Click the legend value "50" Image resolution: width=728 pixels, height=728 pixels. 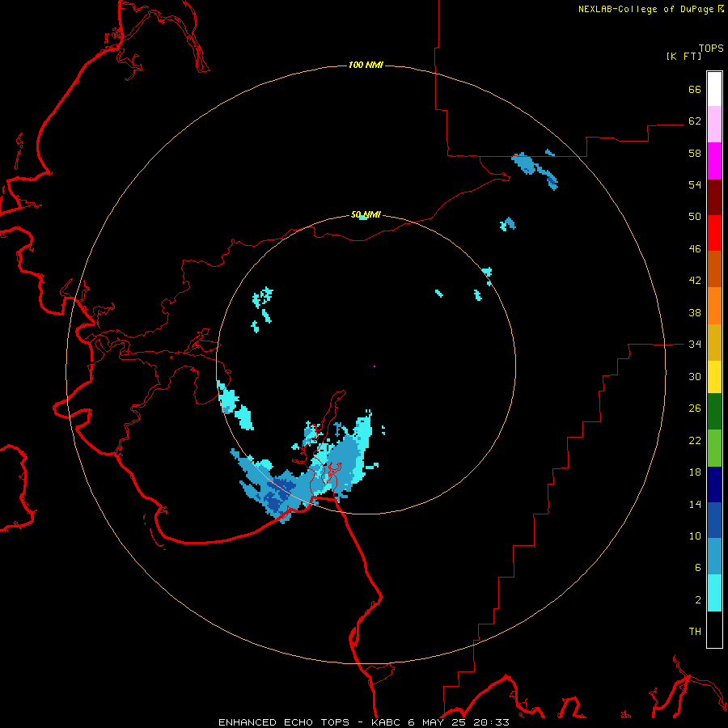pos(695,217)
